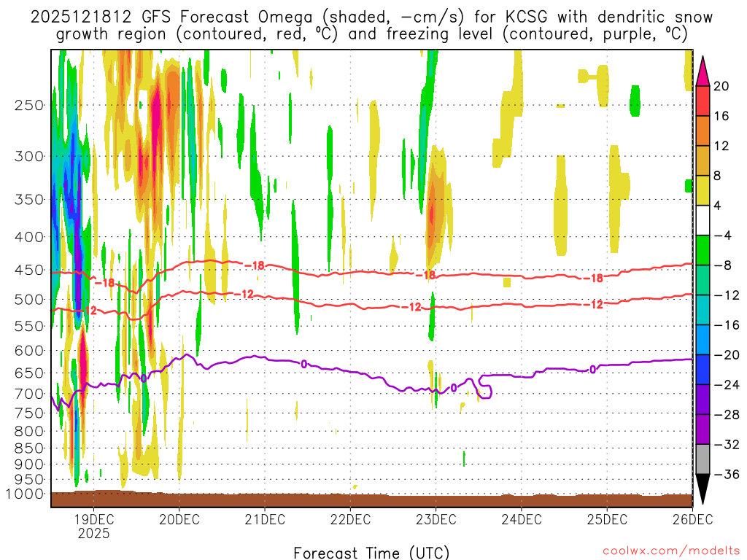
Task: Pick the purple -28 to -32 colorbar swatch
Action: point(703,429)
